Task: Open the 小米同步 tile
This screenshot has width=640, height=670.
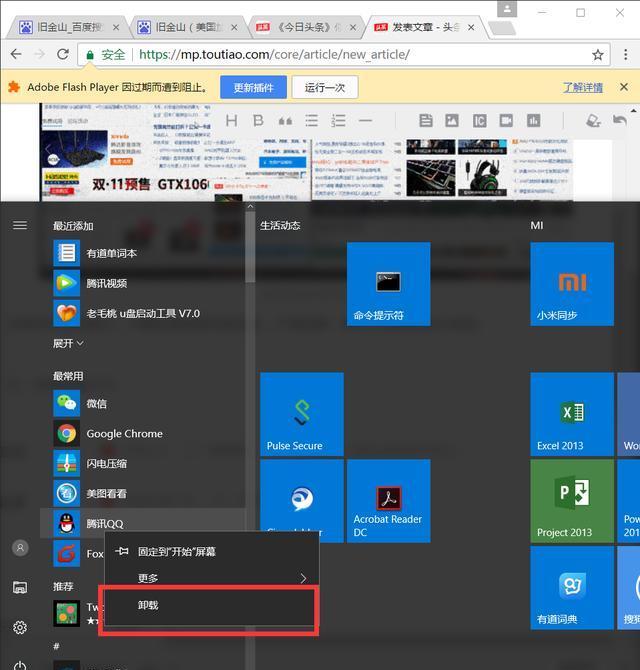Action: pos(572,284)
